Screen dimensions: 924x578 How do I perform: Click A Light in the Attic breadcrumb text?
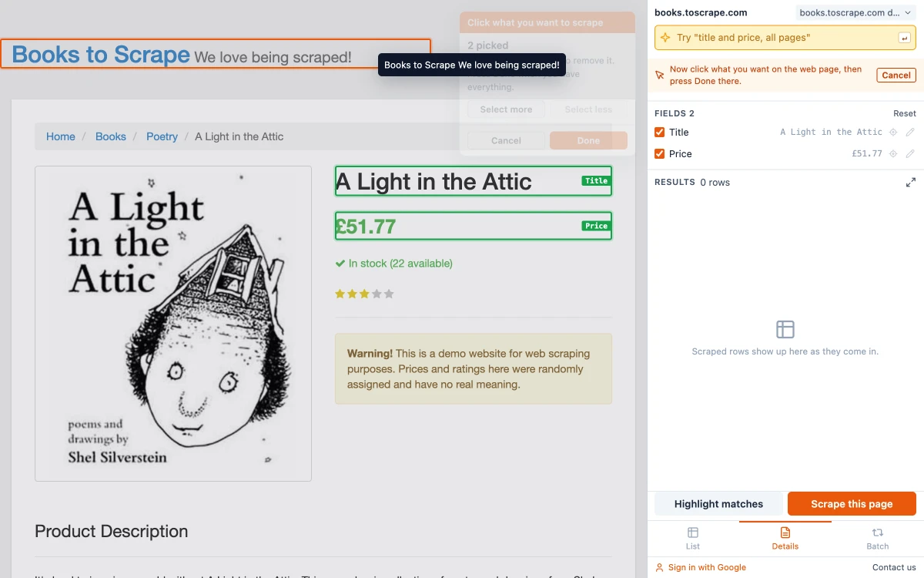click(x=239, y=136)
